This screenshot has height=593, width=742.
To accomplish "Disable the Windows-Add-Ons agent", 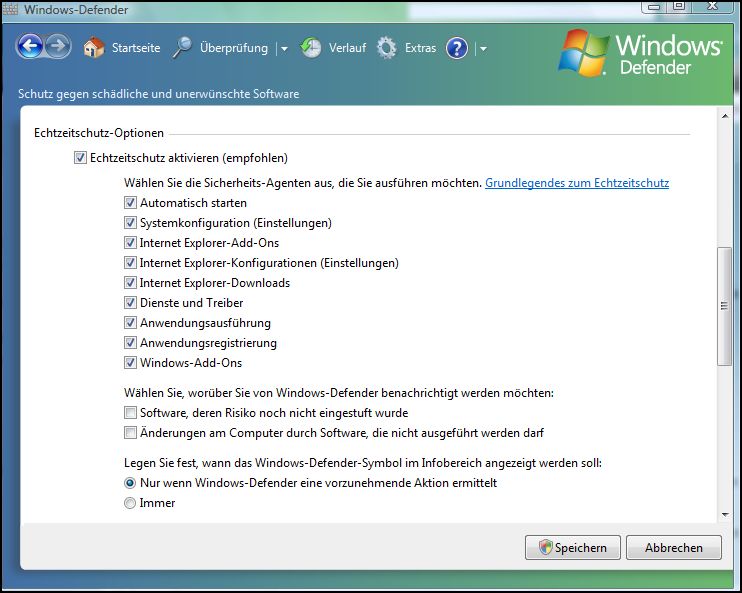I will point(130,363).
